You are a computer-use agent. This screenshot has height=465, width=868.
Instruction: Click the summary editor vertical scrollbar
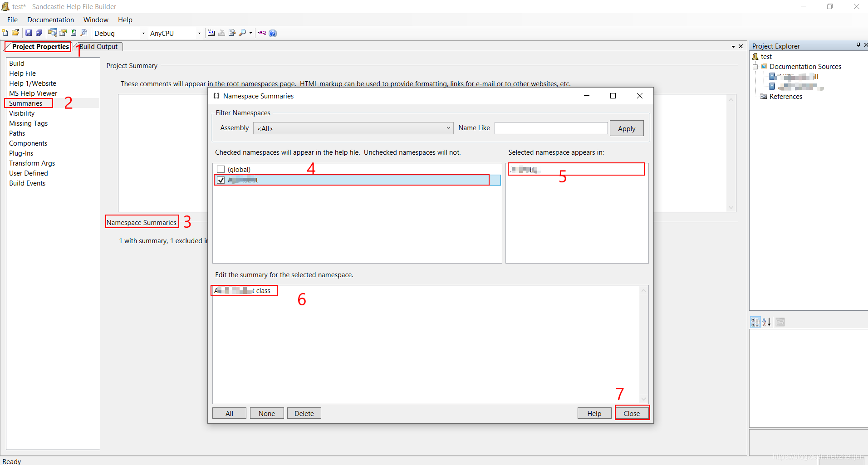(643, 344)
